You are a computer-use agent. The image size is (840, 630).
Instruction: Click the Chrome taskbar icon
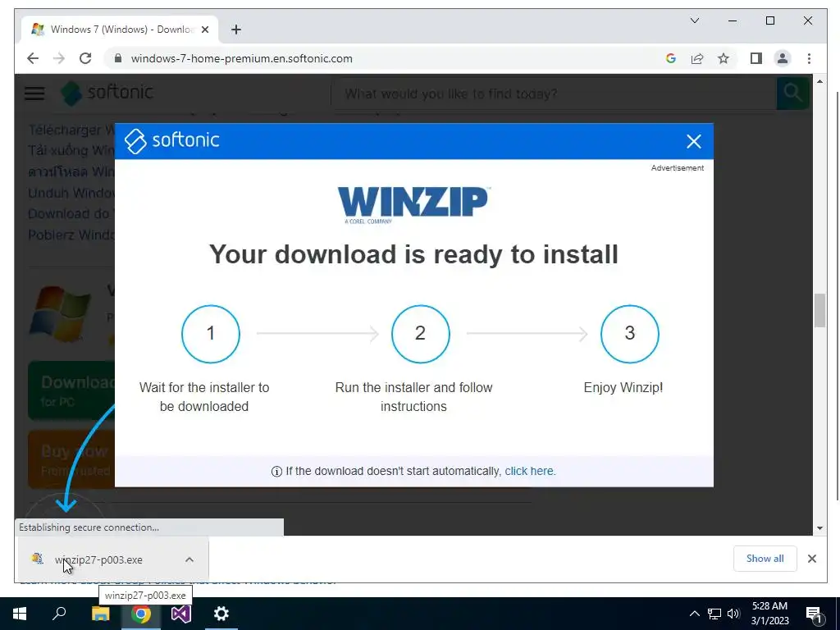(141, 614)
